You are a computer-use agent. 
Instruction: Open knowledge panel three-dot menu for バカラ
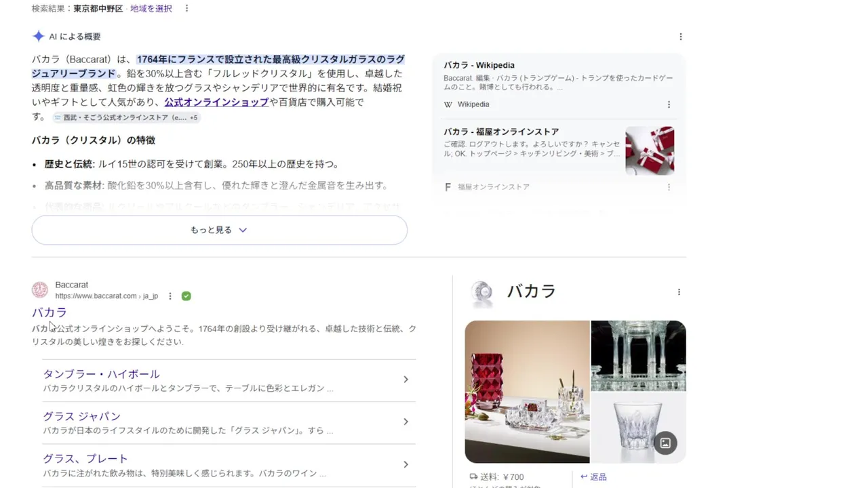679,292
